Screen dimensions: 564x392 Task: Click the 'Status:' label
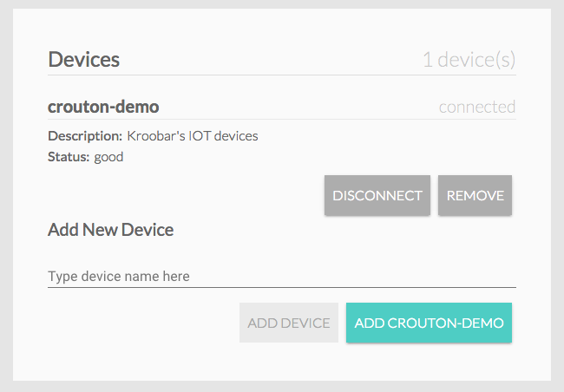pos(69,157)
